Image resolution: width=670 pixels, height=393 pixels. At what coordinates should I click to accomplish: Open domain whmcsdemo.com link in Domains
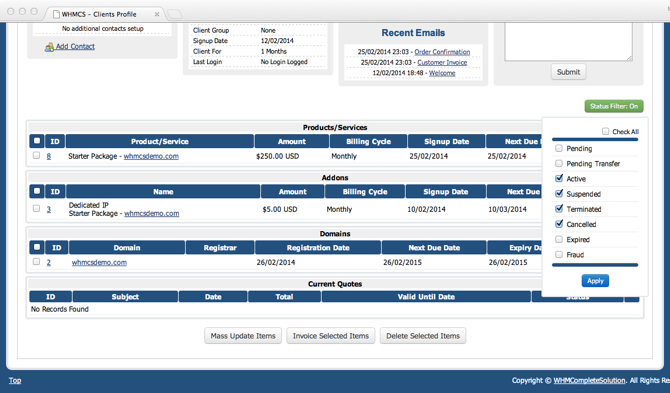(99, 262)
